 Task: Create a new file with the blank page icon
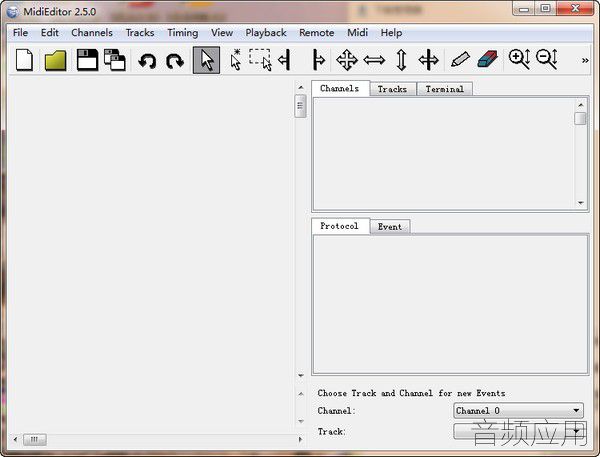(x=24, y=60)
